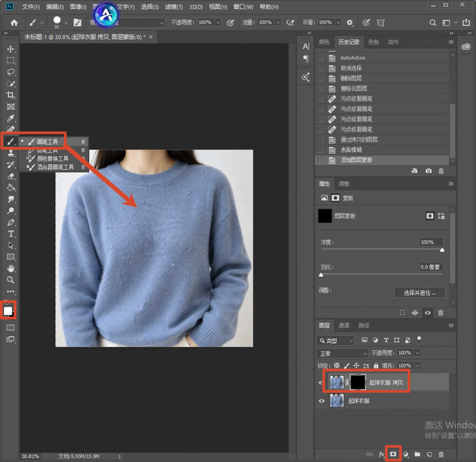Click the share icon in options bar
476x462 pixels.
(466, 22)
